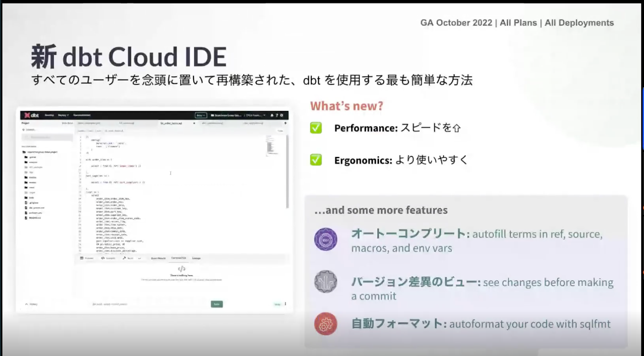Open the settings gear icon in IDE
The width and height of the screenshot is (644, 356).
[x=282, y=115]
